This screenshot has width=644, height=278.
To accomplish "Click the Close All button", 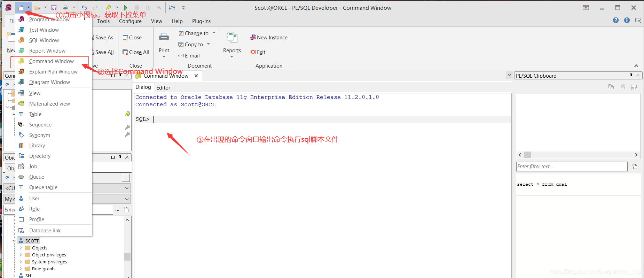I will pyautogui.click(x=136, y=52).
